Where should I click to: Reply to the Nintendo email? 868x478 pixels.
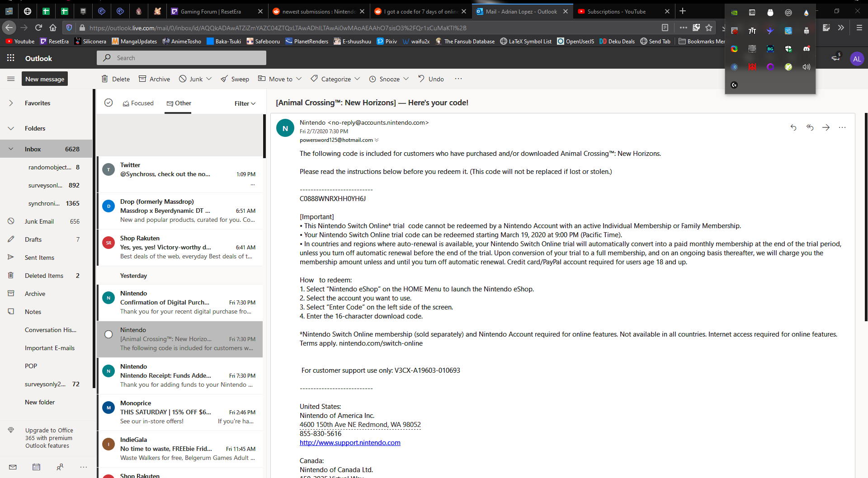[793, 127]
